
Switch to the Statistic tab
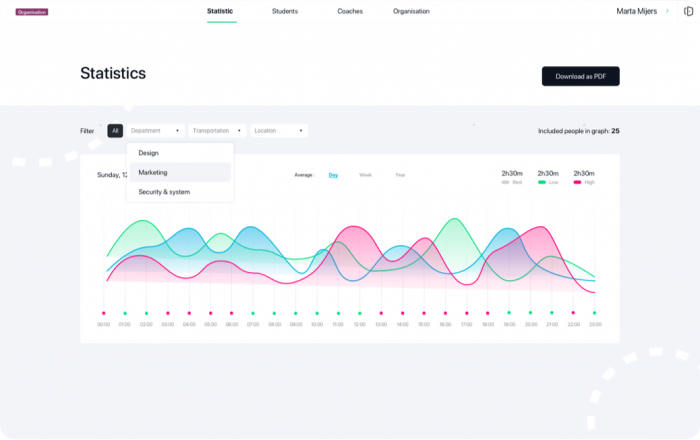[220, 11]
